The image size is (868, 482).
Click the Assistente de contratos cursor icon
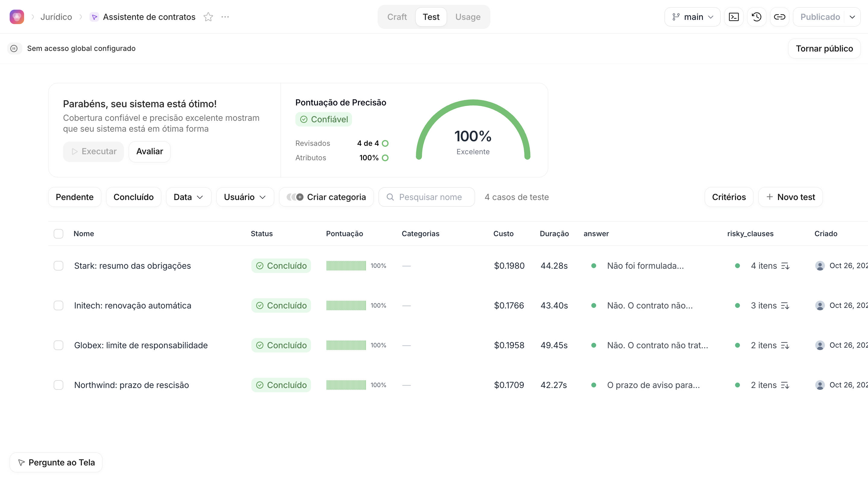(94, 17)
